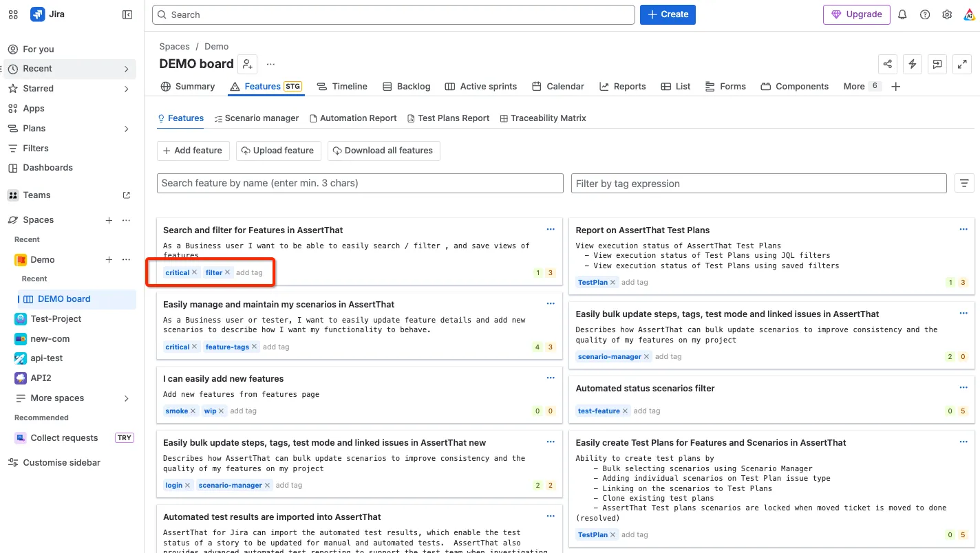Click the share icon beside DEMO board

point(888,64)
